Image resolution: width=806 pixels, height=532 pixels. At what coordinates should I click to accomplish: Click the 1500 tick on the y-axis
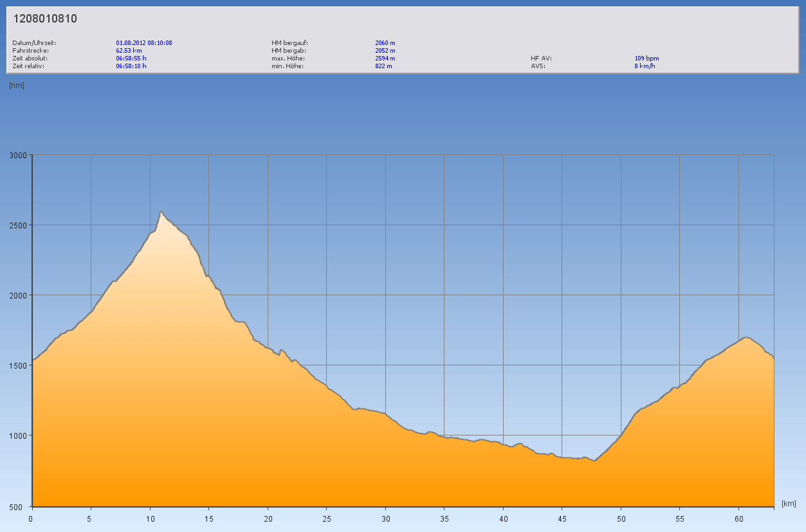point(17,365)
